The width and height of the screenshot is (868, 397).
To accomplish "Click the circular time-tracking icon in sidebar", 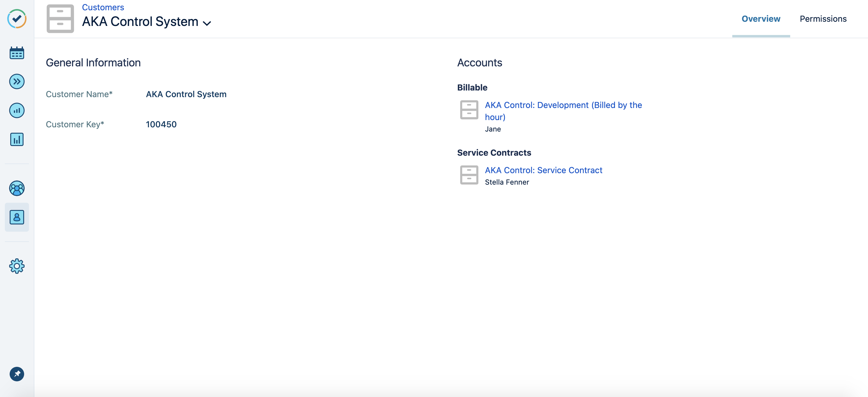I will [17, 110].
